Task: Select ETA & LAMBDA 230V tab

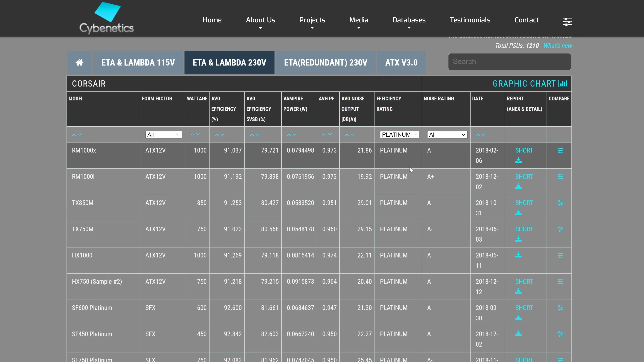Action: click(229, 63)
